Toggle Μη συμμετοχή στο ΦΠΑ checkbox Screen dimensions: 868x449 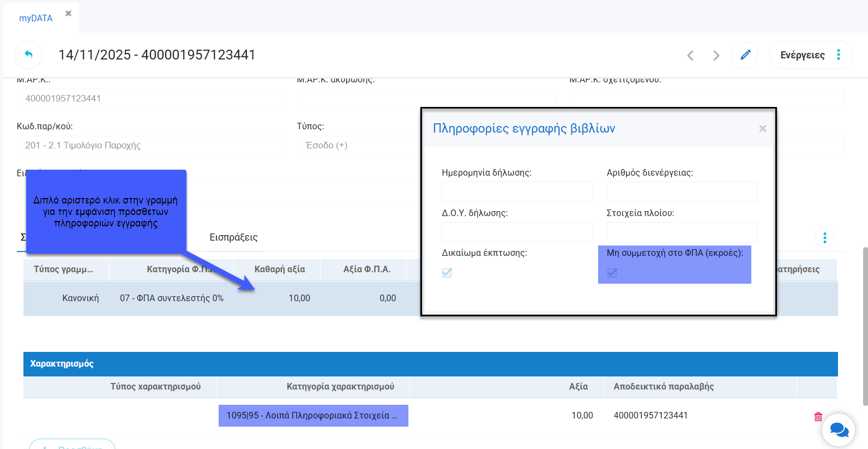tap(612, 273)
